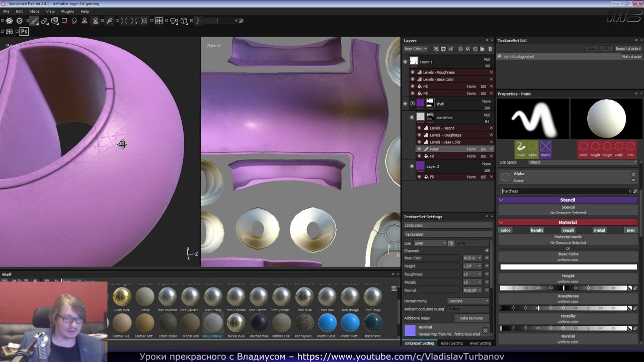
Task: Switch to the Display Settings tab
Action: (x=451, y=343)
